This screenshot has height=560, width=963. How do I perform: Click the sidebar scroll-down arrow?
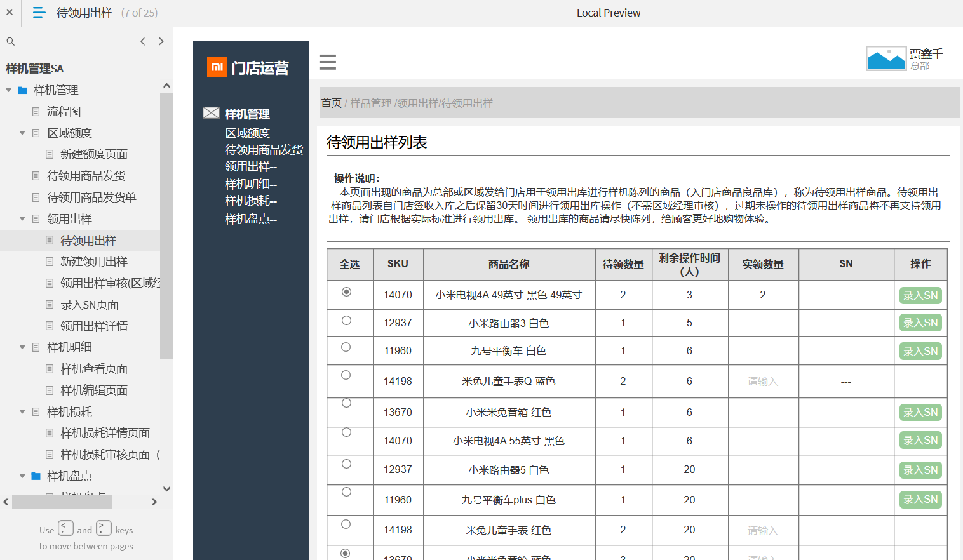[x=166, y=489]
